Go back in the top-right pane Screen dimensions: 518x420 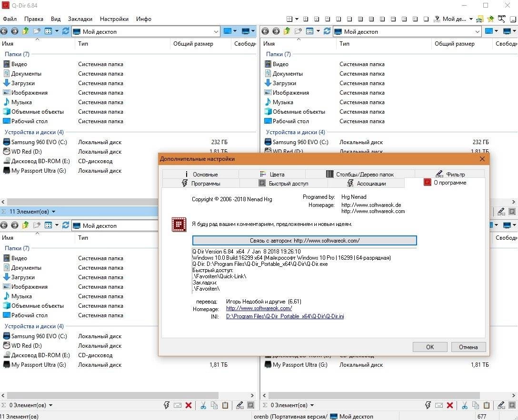click(x=265, y=31)
